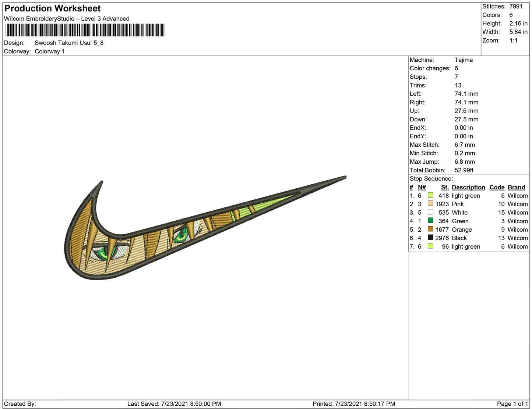Click the Brand column header

pyautogui.click(x=517, y=187)
